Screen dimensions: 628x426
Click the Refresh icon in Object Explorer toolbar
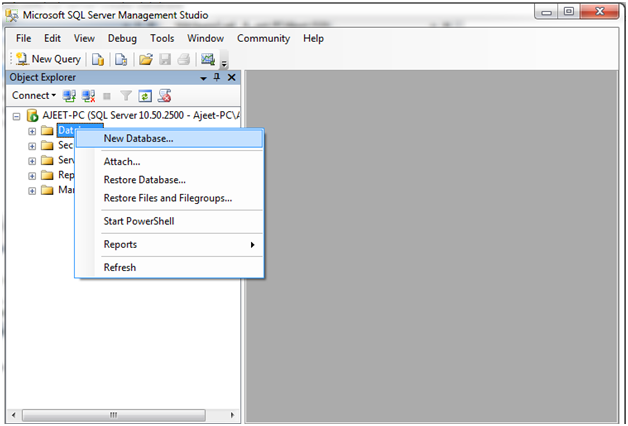click(x=145, y=96)
